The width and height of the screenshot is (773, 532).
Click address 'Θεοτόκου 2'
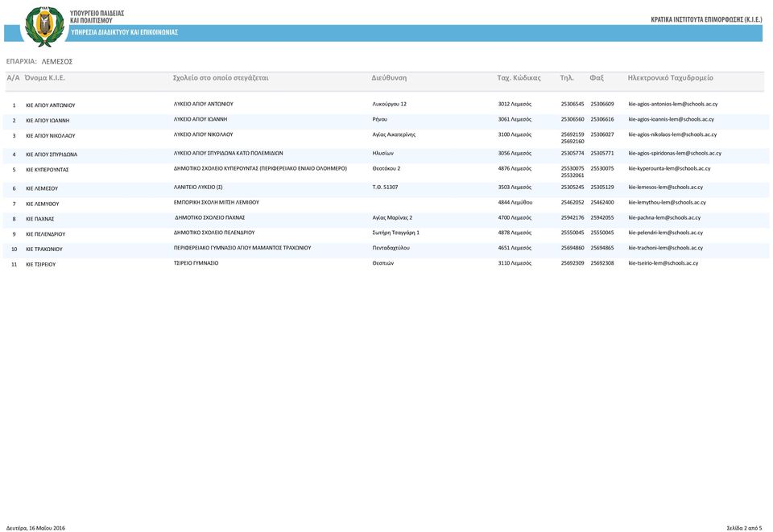point(386,168)
